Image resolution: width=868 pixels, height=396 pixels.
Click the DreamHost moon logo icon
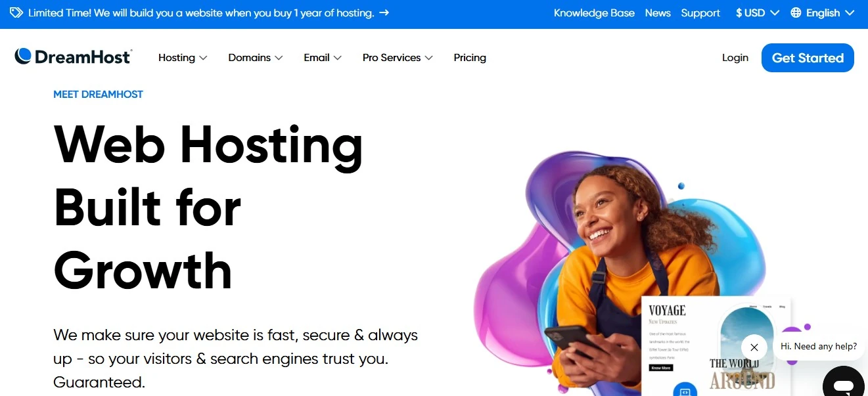23,56
